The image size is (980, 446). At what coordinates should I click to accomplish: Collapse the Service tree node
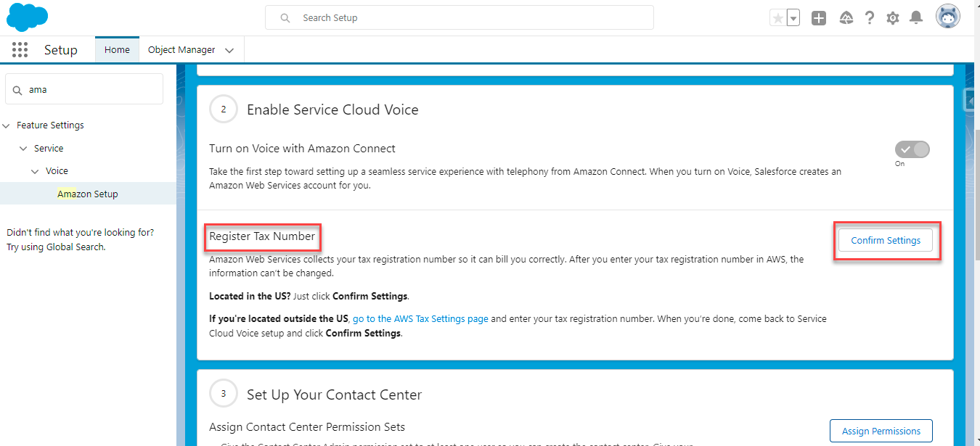[x=23, y=149]
